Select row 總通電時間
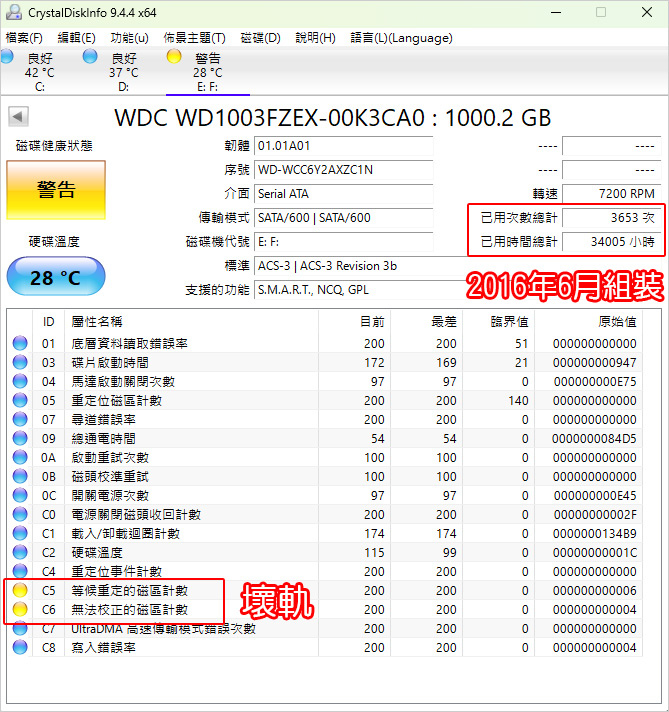Image resolution: width=669 pixels, height=712 pixels. 325,439
